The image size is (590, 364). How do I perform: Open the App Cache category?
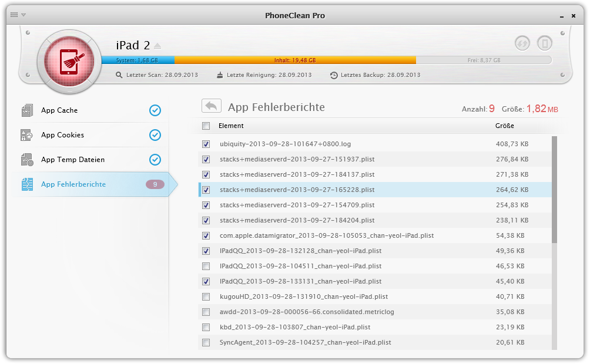pyautogui.click(x=90, y=110)
